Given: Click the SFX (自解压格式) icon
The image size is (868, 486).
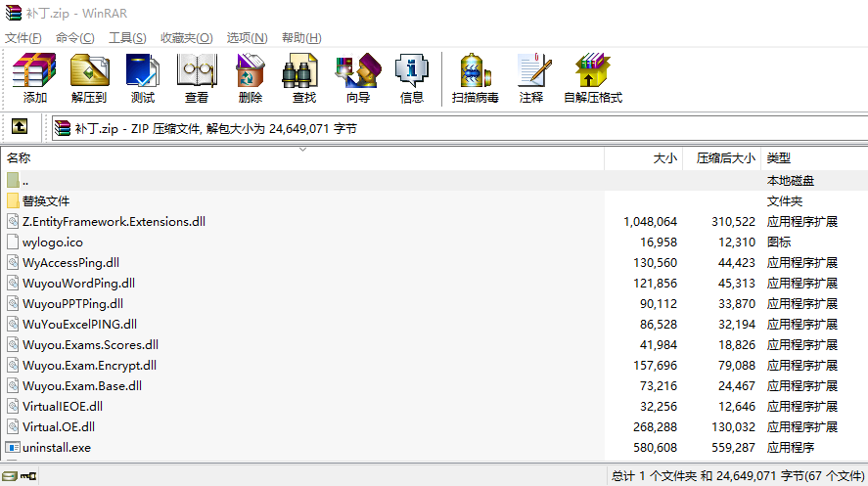Looking at the screenshot, I should [592, 70].
